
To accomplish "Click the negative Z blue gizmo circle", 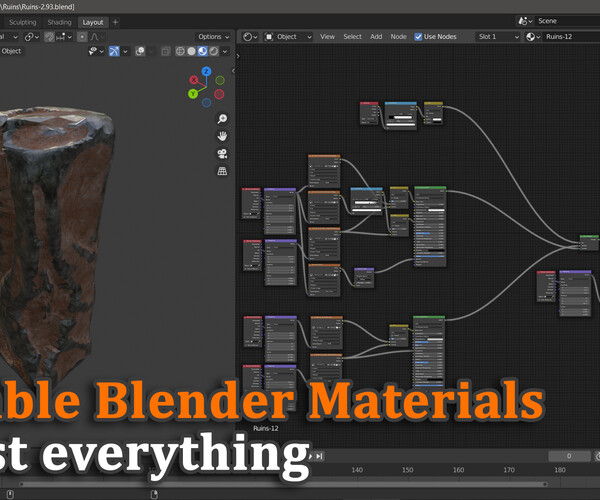I will pos(206,102).
